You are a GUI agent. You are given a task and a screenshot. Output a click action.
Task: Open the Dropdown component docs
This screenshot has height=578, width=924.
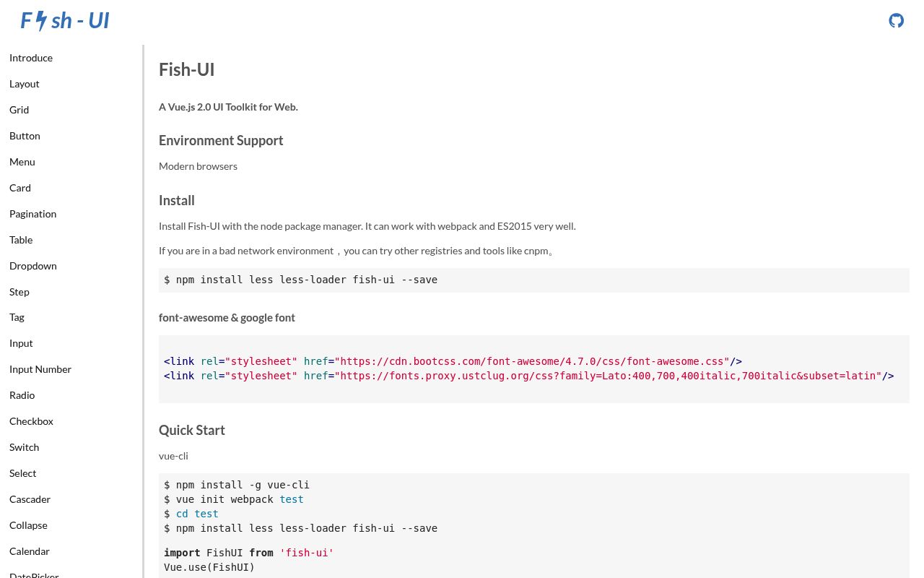click(33, 266)
